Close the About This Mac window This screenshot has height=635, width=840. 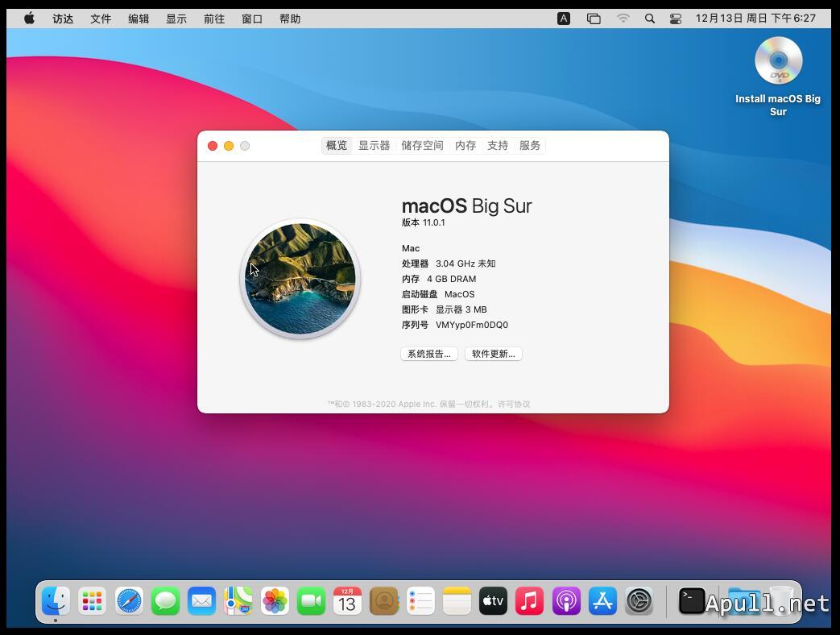coord(213,146)
